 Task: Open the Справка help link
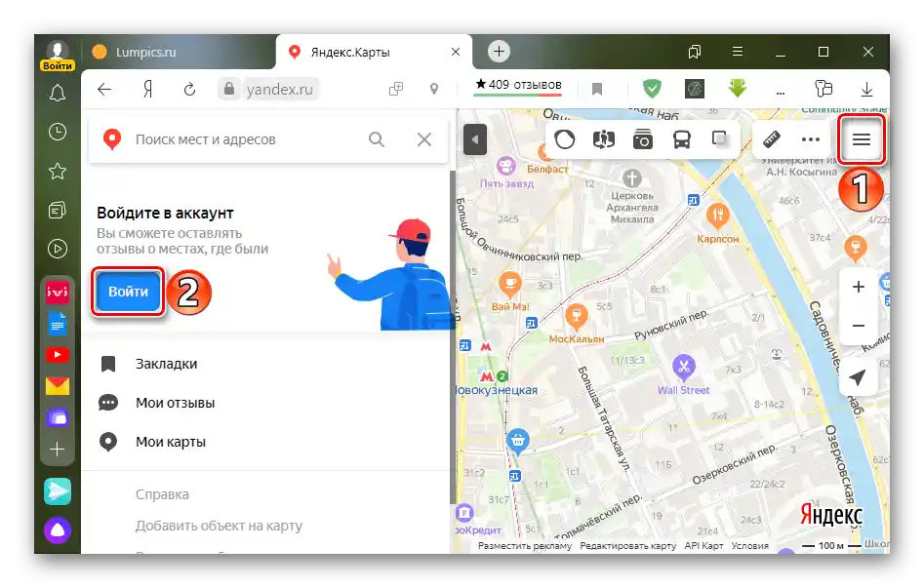pyautogui.click(x=162, y=494)
